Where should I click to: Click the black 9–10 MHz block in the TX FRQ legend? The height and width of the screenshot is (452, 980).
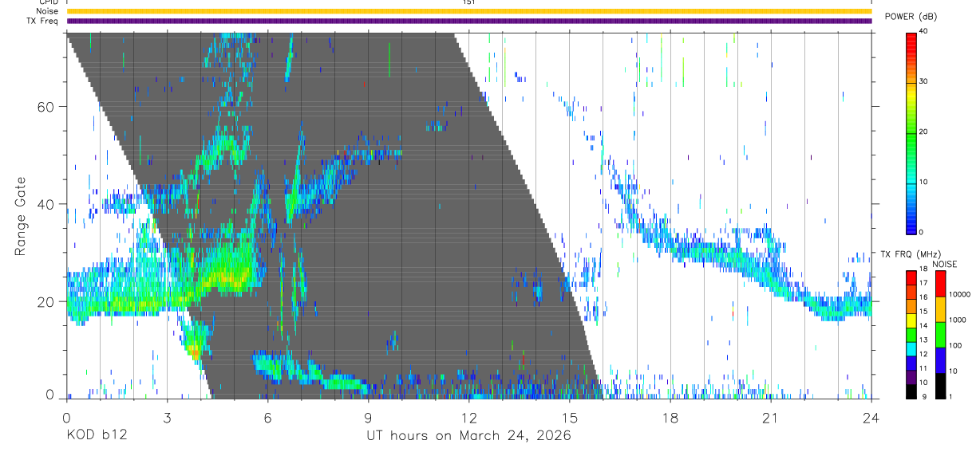911,391
